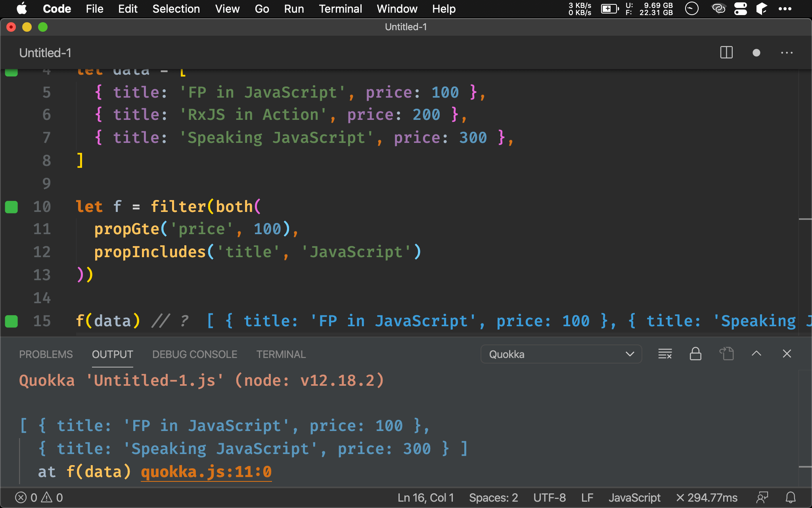Click the clock icon in the menu bar
Screen dimensions: 812x508
tap(692, 9)
